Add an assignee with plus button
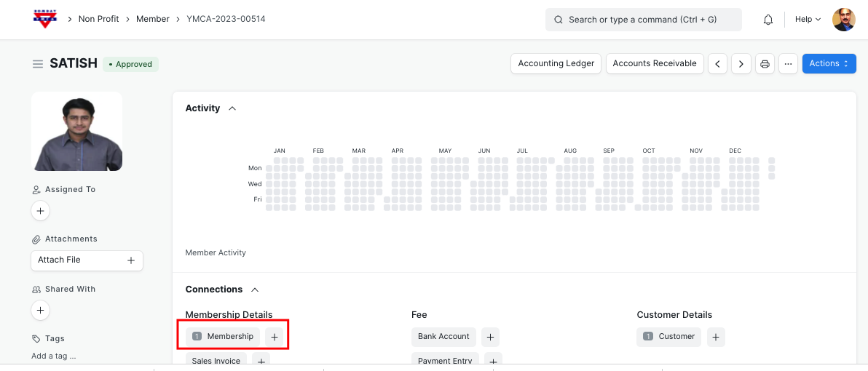Image resolution: width=868 pixels, height=371 pixels. (x=41, y=211)
